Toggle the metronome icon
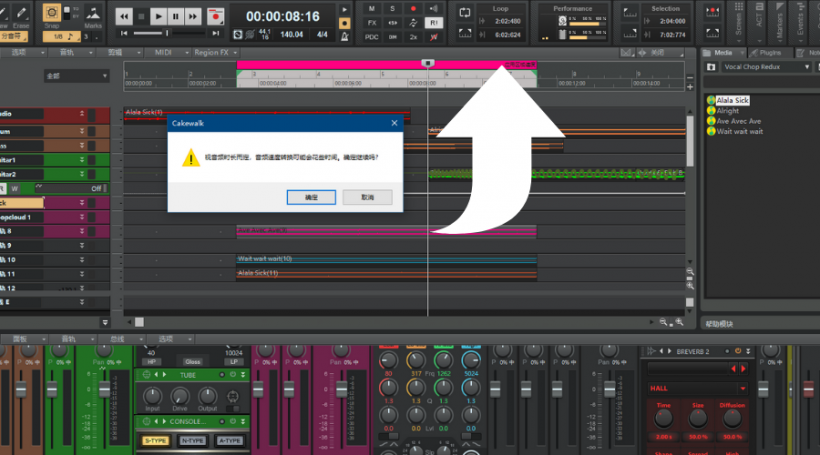 (345, 36)
